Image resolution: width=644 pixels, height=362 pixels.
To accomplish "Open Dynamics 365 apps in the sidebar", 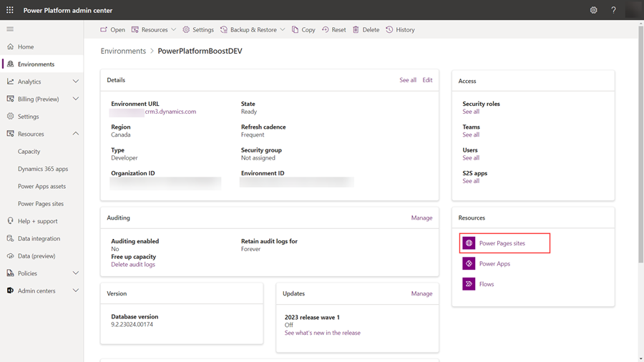I will (43, 169).
